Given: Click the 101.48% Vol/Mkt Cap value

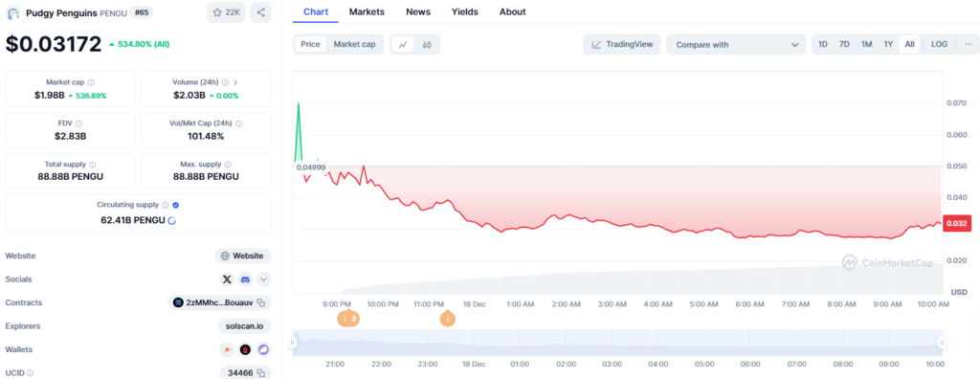Looking at the screenshot, I should 206,136.
